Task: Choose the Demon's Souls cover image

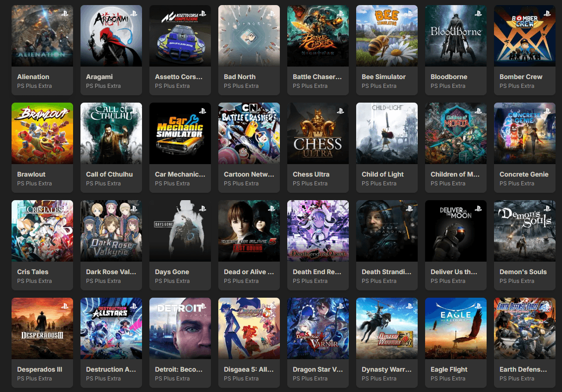Action: coord(525,231)
